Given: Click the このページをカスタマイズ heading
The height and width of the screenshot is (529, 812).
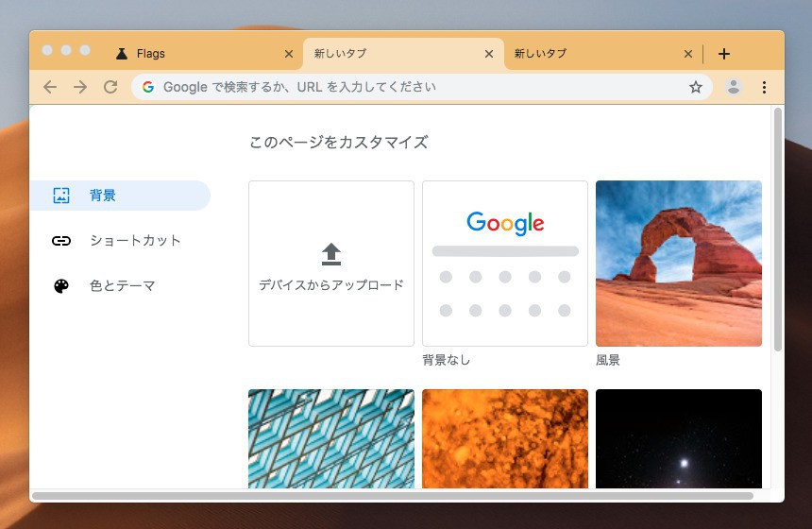Looking at the screenshot, I should [x=339, y=142].
